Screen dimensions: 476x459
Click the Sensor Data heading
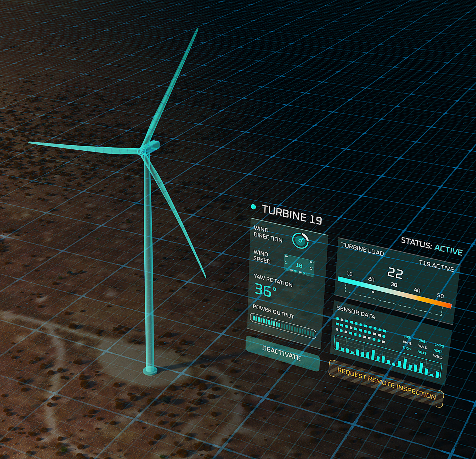click(356, 313)
